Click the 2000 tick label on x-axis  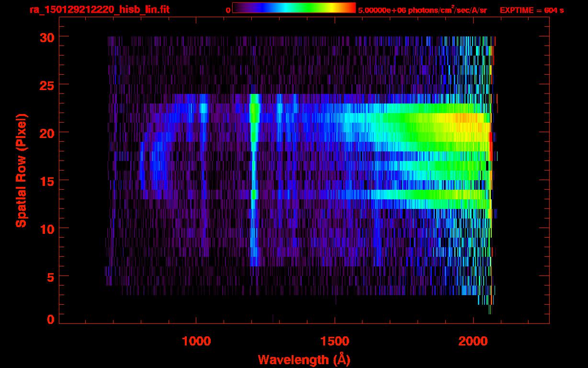point(473,341)
